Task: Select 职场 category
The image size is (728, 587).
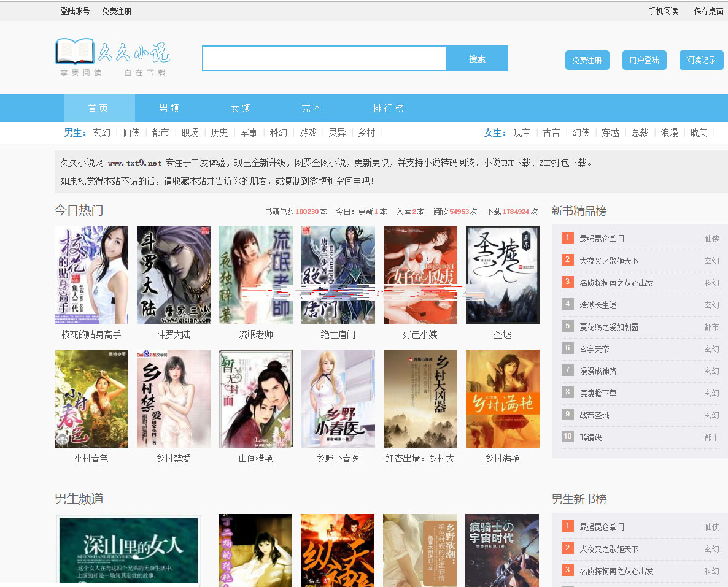Action: click(190, 132)
